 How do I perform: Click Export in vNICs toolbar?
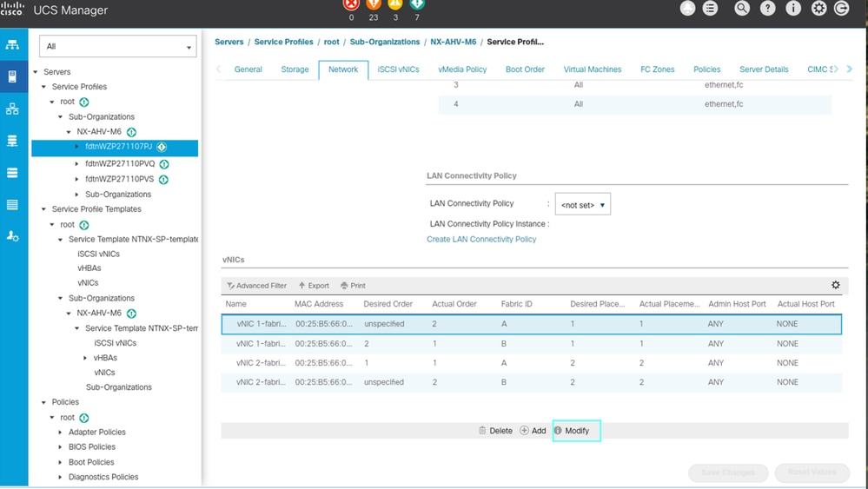314,286
